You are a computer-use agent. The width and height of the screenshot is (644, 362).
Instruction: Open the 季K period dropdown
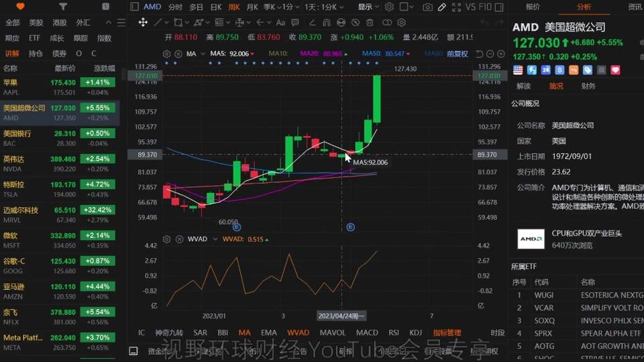click(x=272, y=7)
